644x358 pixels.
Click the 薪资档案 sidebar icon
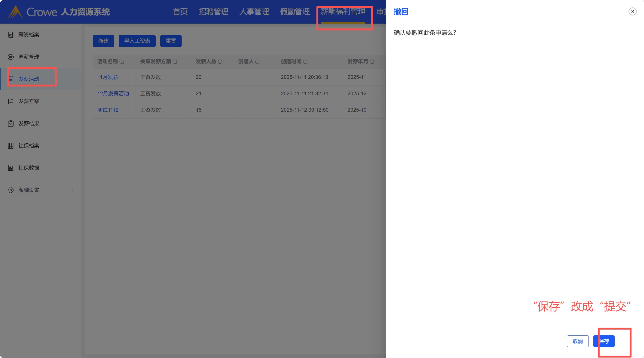[10, 35]
